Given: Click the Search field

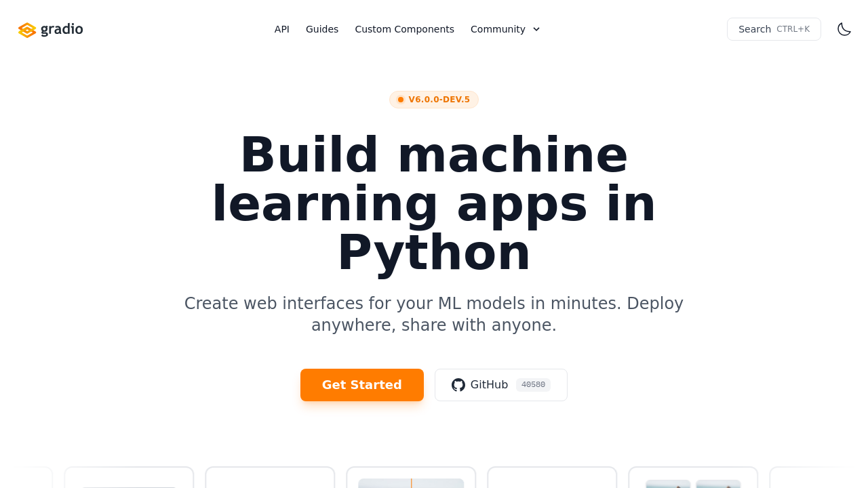Looking at the screenshot, I should 755,29.
